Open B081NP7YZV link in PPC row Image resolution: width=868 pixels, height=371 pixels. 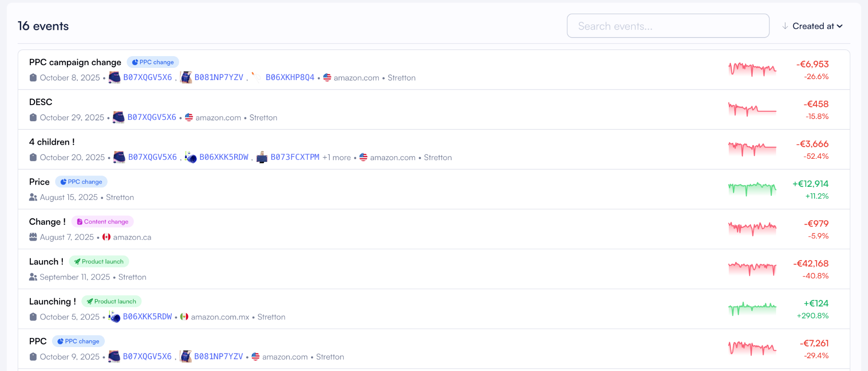218,357
